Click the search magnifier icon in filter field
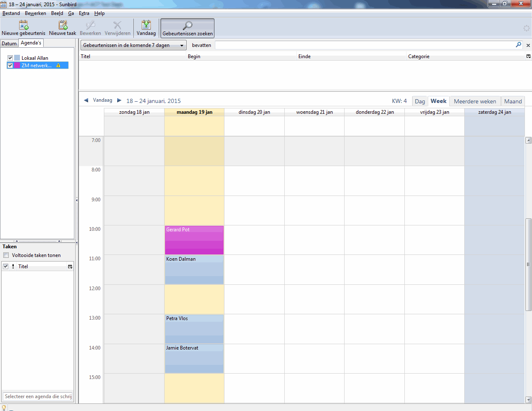The height and width of the screenshot is (411, 532). pyautogui.click(x=518, y=45)
